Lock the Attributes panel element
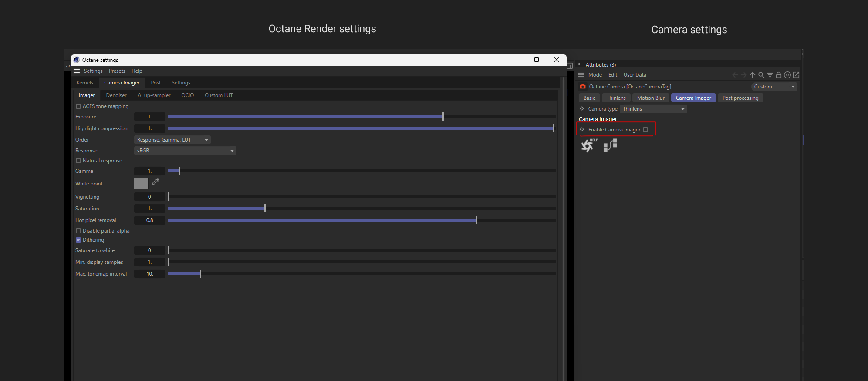This screenshot has height=381, width=868. (x=779, y=75)
